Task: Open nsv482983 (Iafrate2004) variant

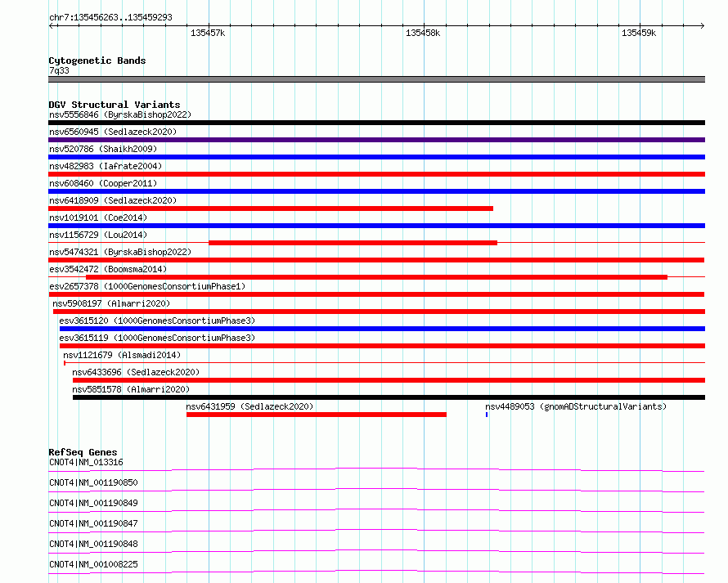Action: [106, 166]
